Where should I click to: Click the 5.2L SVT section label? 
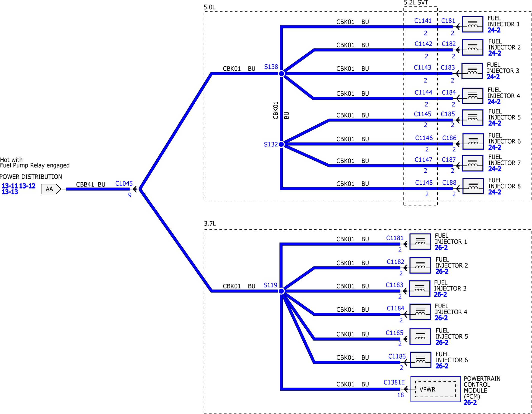[x=416, y=3]
